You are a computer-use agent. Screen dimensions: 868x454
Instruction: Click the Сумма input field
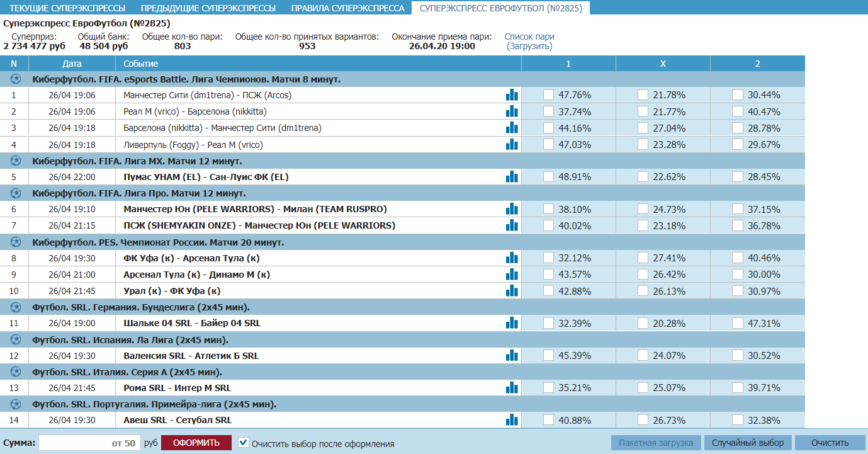pos(89,443)
